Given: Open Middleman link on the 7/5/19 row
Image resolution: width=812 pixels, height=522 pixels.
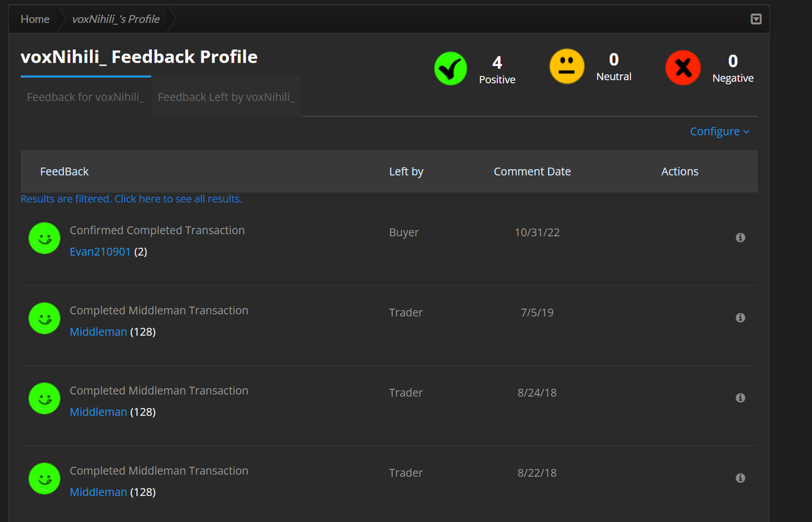Looking at the screenshot, I should click(98, 331).
